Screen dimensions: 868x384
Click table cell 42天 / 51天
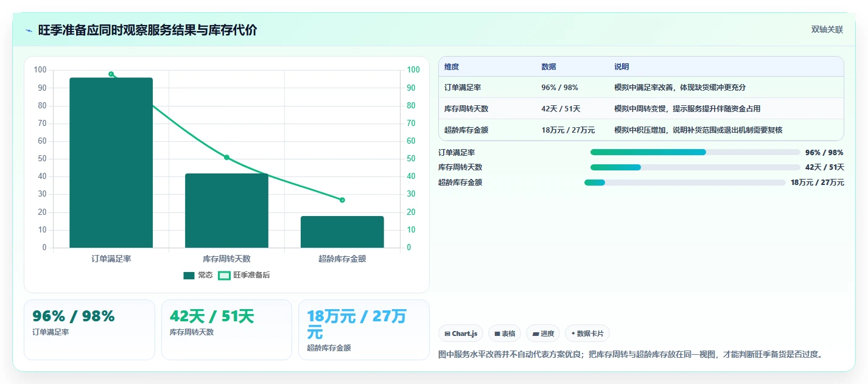pyautogui.click(x=561, y=109)
